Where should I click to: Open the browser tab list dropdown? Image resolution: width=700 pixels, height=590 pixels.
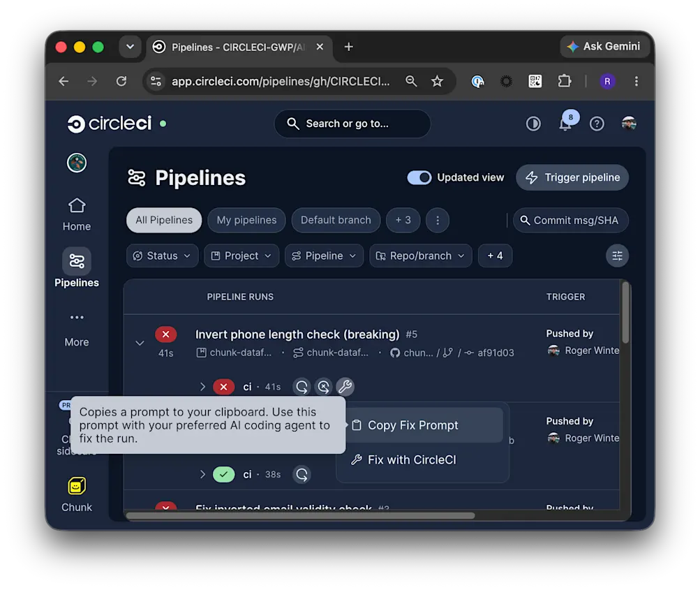[130, 47]
